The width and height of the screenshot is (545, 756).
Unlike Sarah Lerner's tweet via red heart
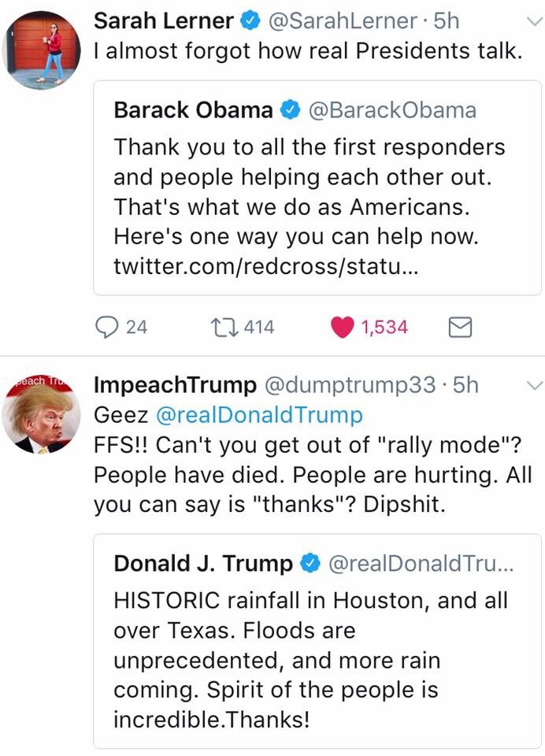(x=341, y=326)
